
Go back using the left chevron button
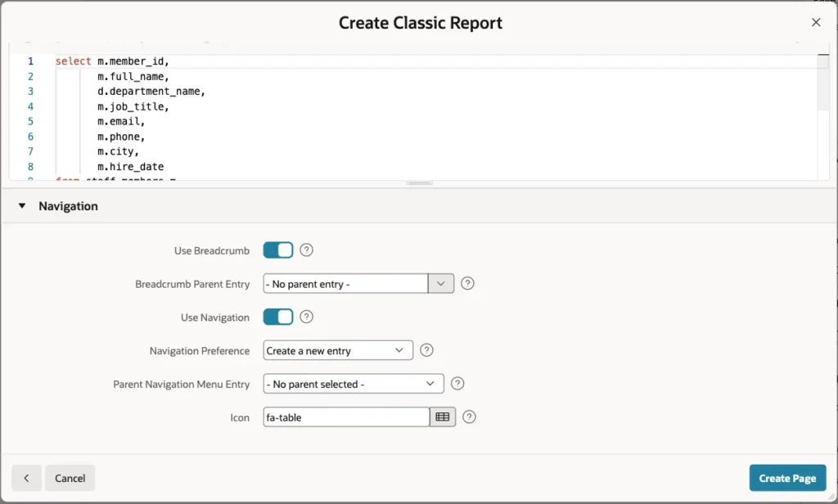[x=27, y=478]
